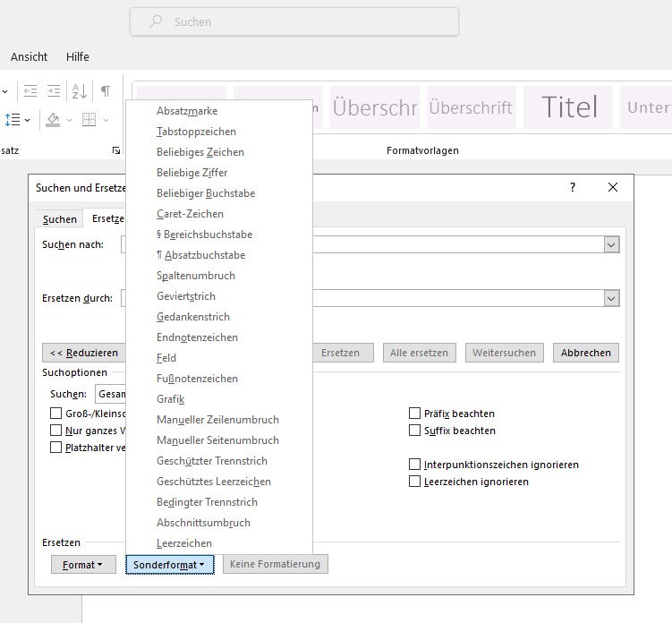Open the Suchen direction combo box

[x=111, y=394]
